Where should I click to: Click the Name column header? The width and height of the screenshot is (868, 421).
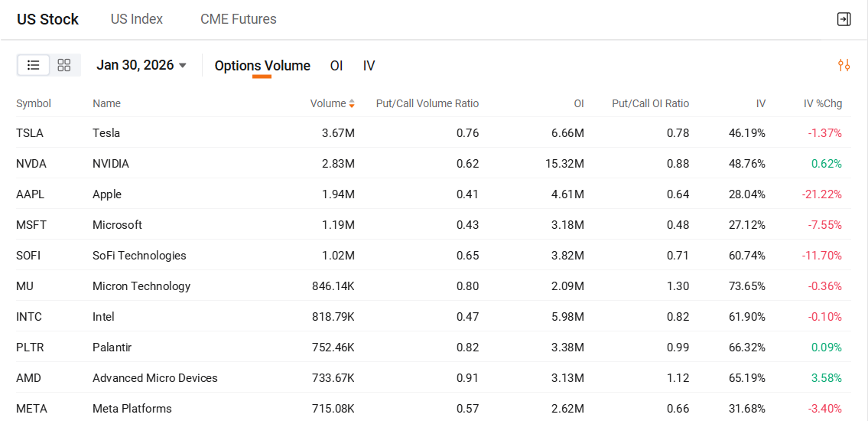[x=107, y=103]
